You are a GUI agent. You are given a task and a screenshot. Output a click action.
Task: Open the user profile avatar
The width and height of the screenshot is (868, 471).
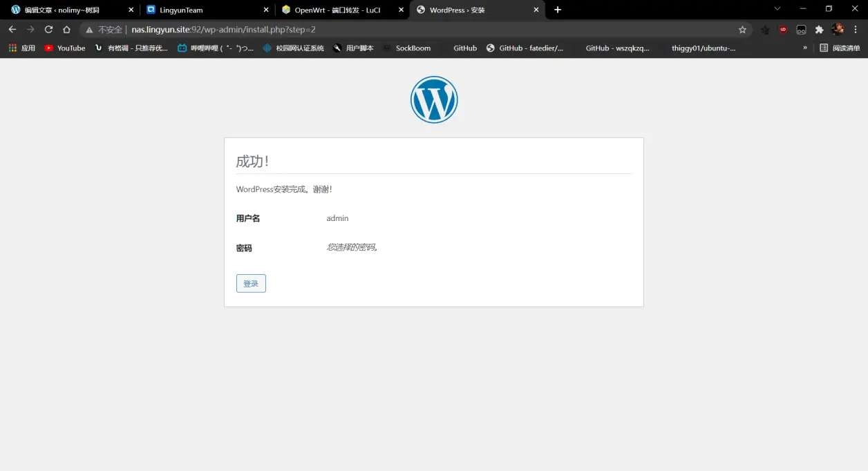pos(838,30)
